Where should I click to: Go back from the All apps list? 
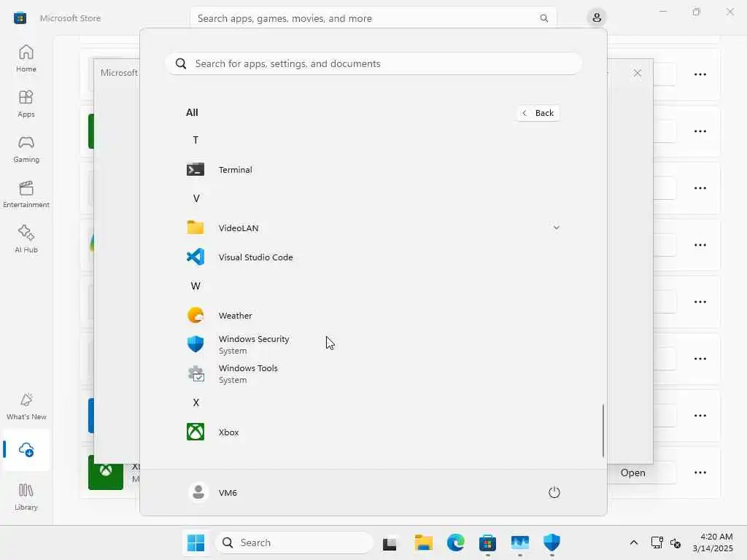click(x=538, y=113)
